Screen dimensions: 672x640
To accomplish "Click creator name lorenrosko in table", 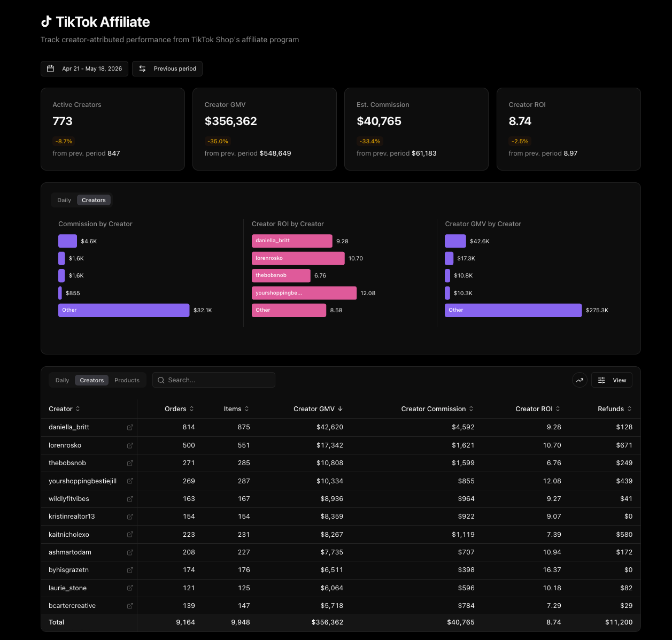I will tap(65, 445).
